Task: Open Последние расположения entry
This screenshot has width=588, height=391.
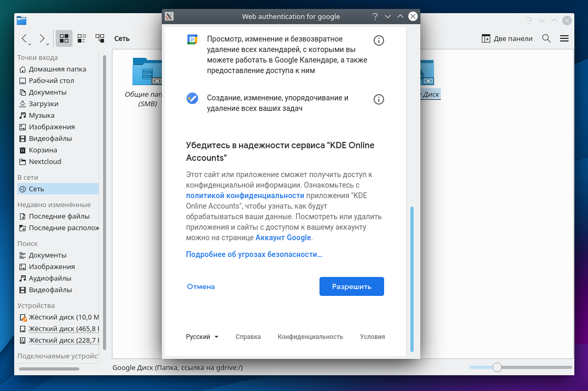Action: coord(58,228)
